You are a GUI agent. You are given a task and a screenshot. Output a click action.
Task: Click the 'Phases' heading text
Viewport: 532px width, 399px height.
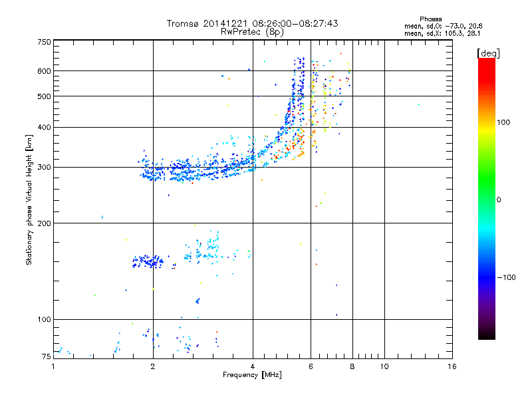pos(430,19)
